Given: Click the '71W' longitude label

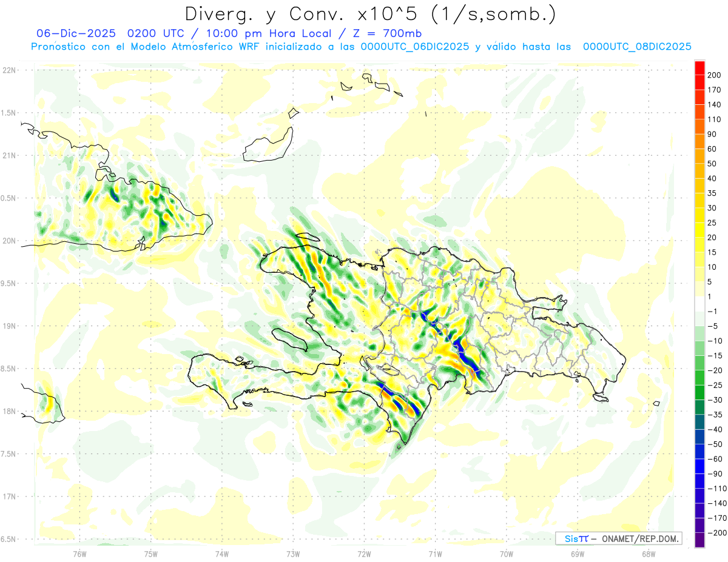Looking at the screenshot, I should (x=435, y=554).
